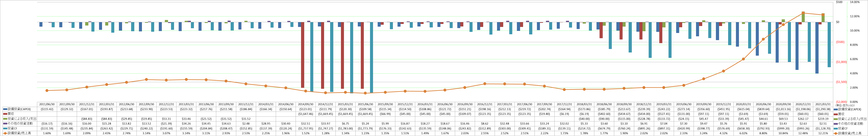Viewport: 868px width, 136px height.
Task: Select 設備投資/売上高 row label in the table
Action: coord(19,133)
